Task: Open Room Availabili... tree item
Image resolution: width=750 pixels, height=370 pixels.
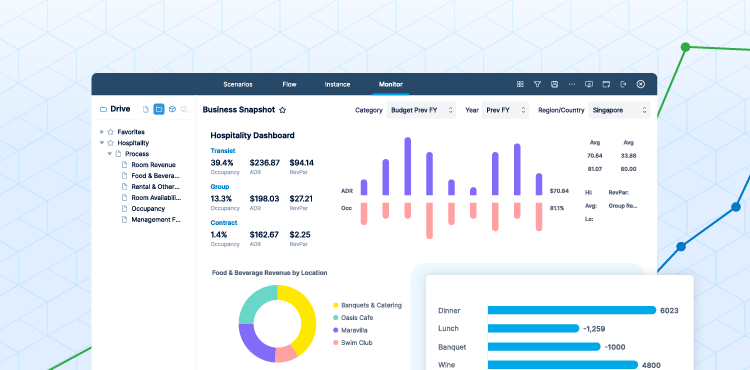Action: tap(156, 198)
